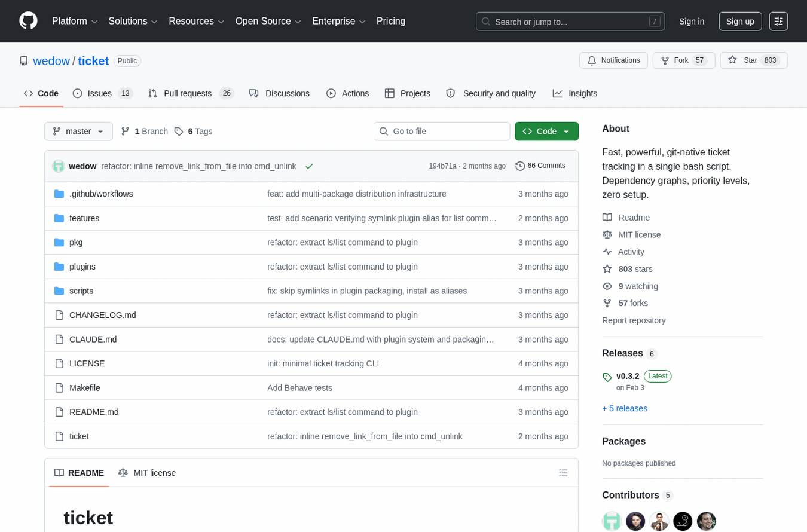Screen dimensions: 807x532
Task: Click the pulse icon beside Activity
Action: pos(607,252)
